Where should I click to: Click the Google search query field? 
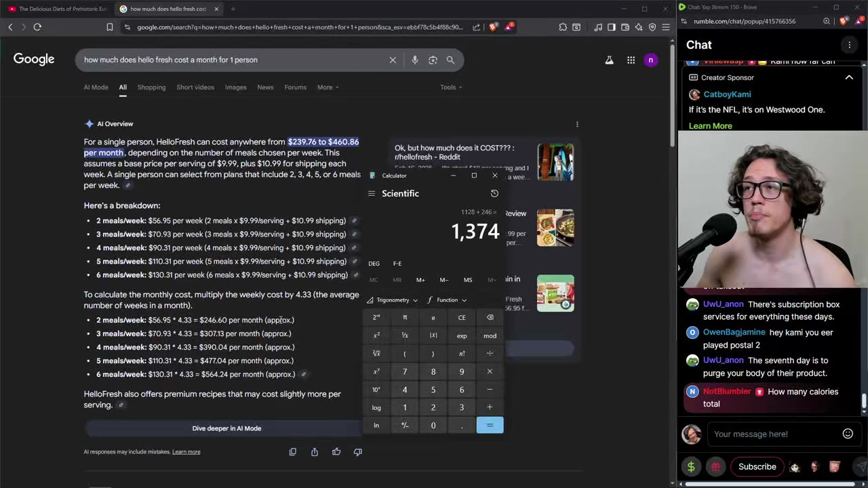click(x=231, y=60)
